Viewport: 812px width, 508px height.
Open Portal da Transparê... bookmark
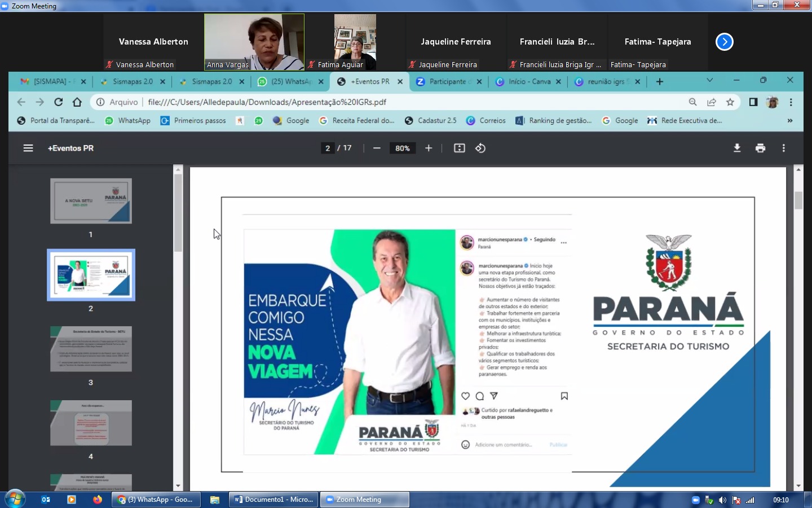click(x=56, y=120)
